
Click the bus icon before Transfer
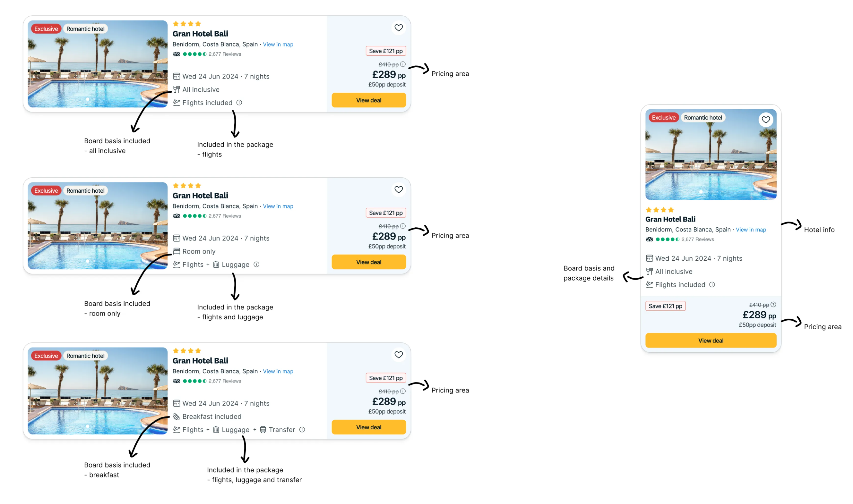point(263,430)
